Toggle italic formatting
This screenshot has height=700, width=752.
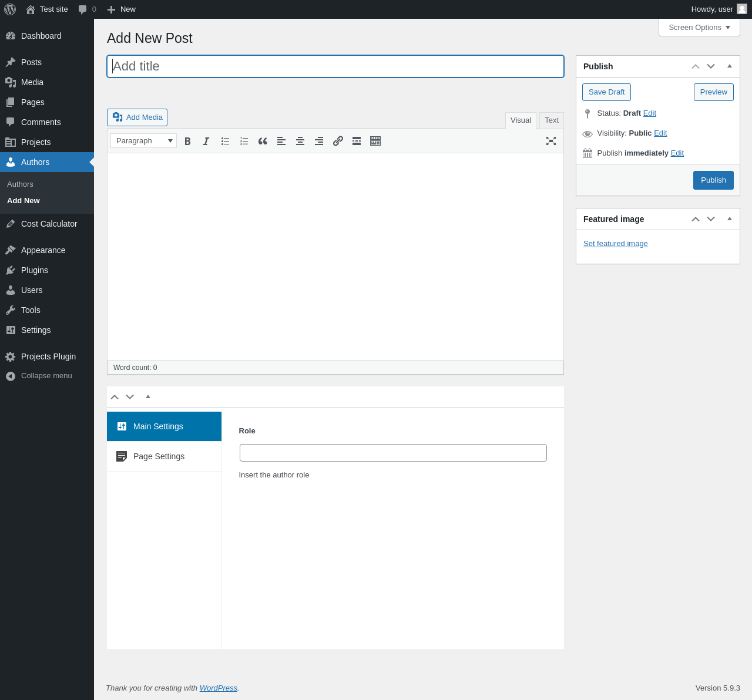pos(206,141)
